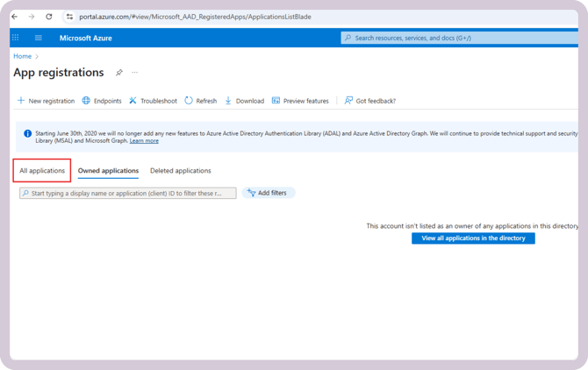Image resolution: width=588 pixels, height=370 pixels.
Task: Click Got feedback? option
Action: [369, 101]
